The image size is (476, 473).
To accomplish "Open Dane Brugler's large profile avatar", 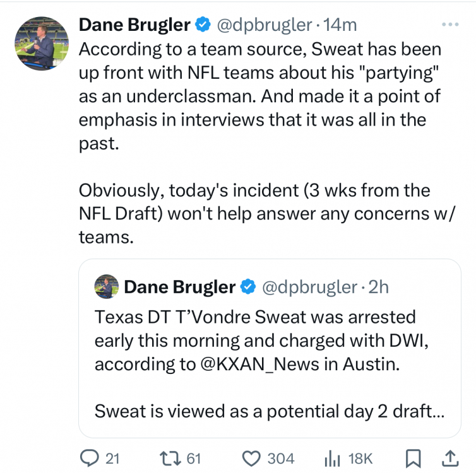I will [42, 43].
